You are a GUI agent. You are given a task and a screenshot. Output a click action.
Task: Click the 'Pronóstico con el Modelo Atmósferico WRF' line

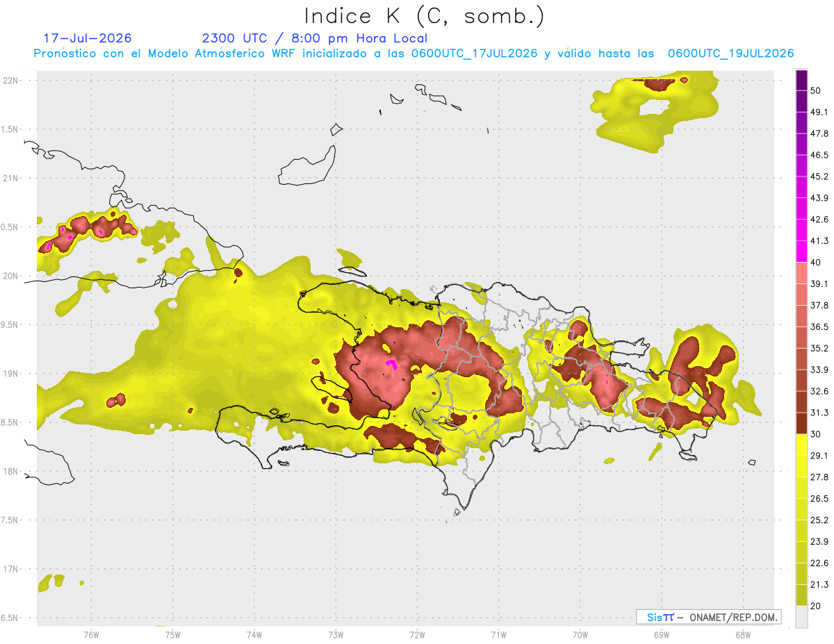(x=414, y=53)
